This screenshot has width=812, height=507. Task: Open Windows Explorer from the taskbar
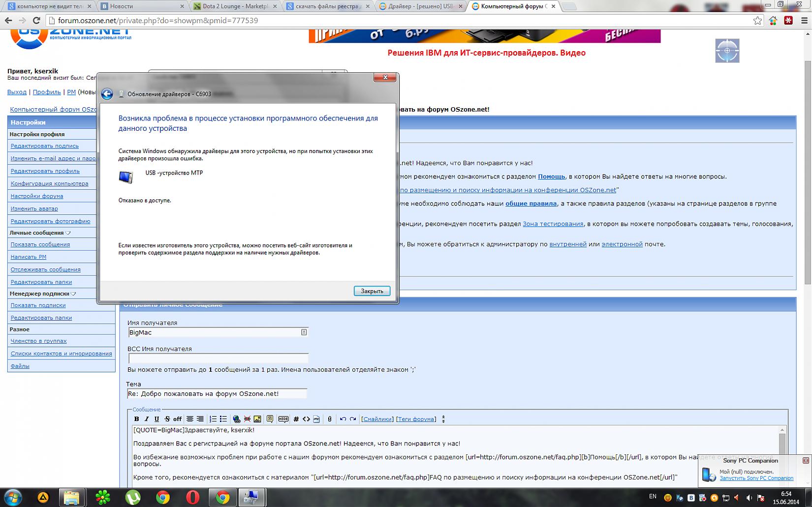[x=72, y=498]
